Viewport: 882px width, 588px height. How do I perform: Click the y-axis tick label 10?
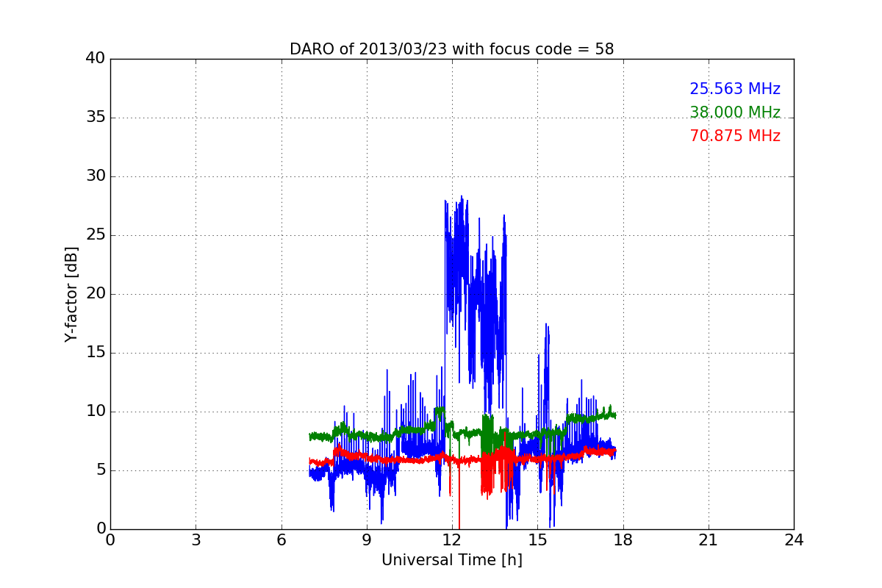point(96,411)
